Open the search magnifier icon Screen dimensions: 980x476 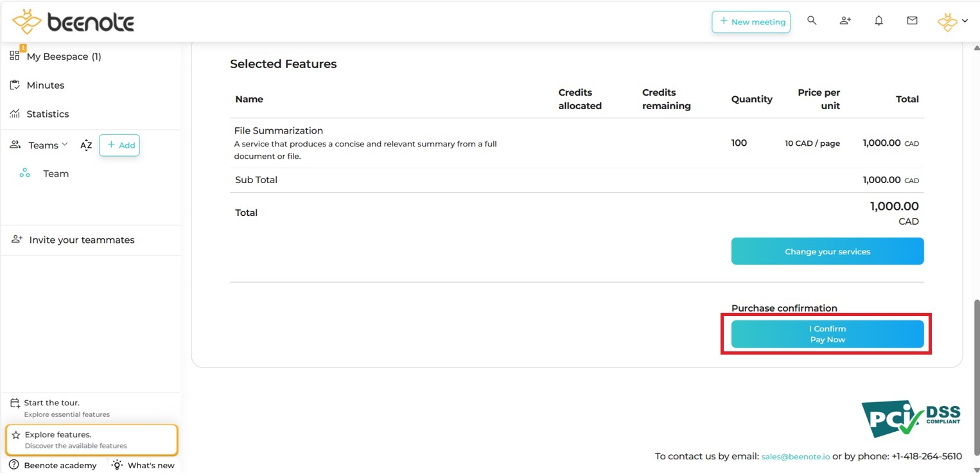(x=812, y=21)
